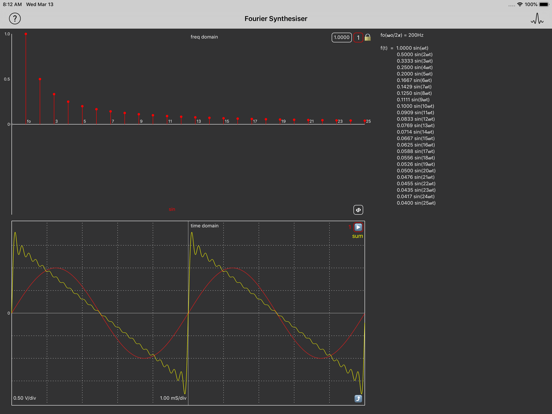This screenshot has height=414, width=552.
Task: Toggle the gold padlock lock icon
Action: 368,37
